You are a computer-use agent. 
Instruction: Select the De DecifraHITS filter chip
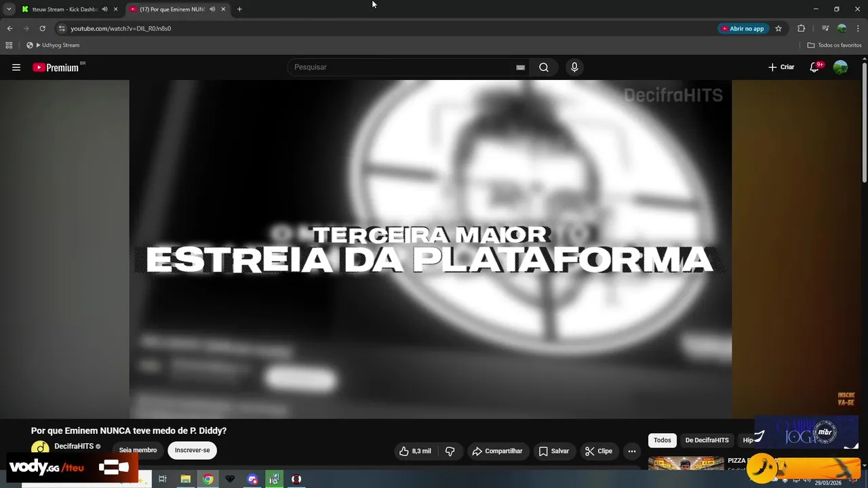pos(707,440)
